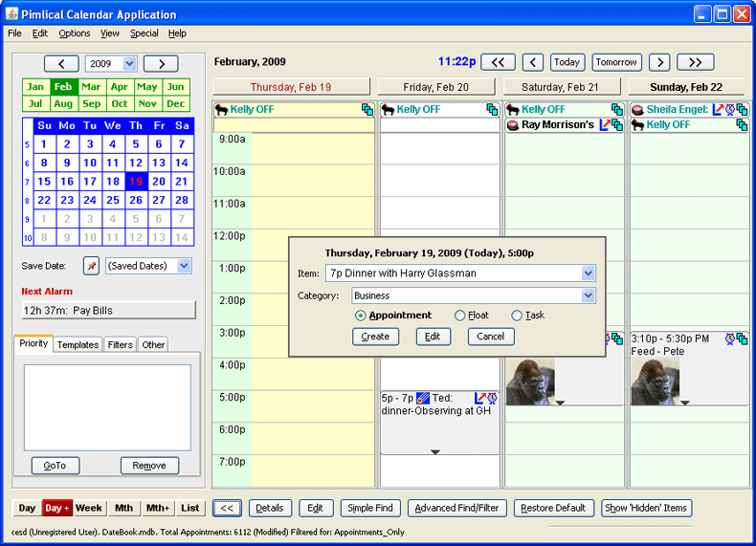Switch to the Filters tab

(120, 344)
